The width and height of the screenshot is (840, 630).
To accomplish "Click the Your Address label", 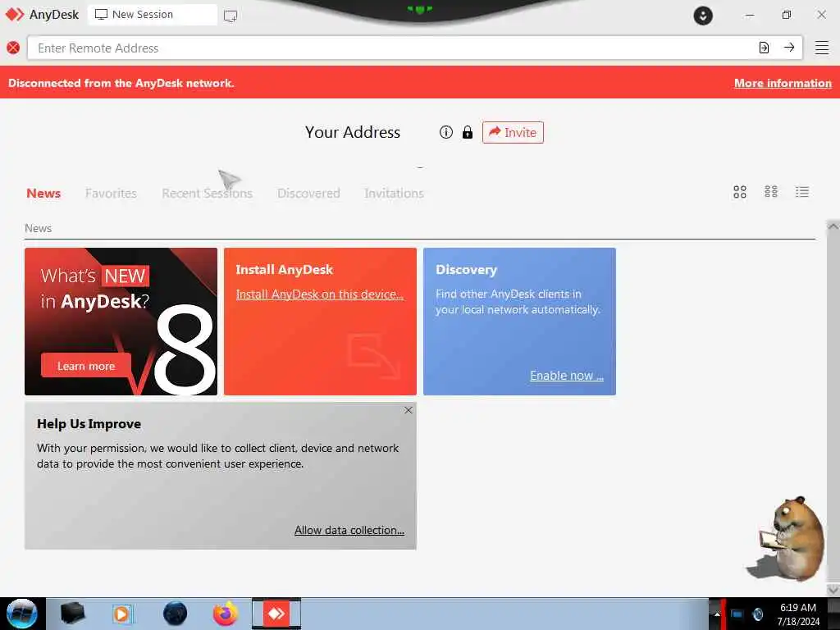I will [x=353, y=132].
